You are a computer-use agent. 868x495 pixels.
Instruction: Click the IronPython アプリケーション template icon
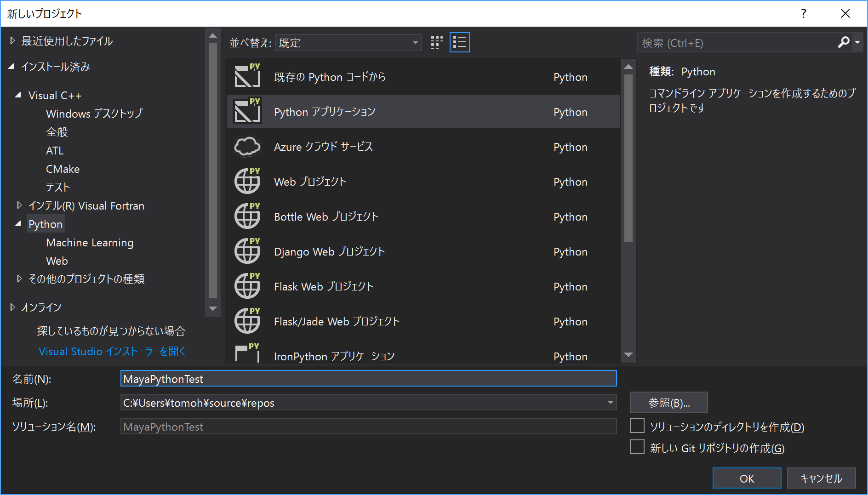(x=247, y=353)
